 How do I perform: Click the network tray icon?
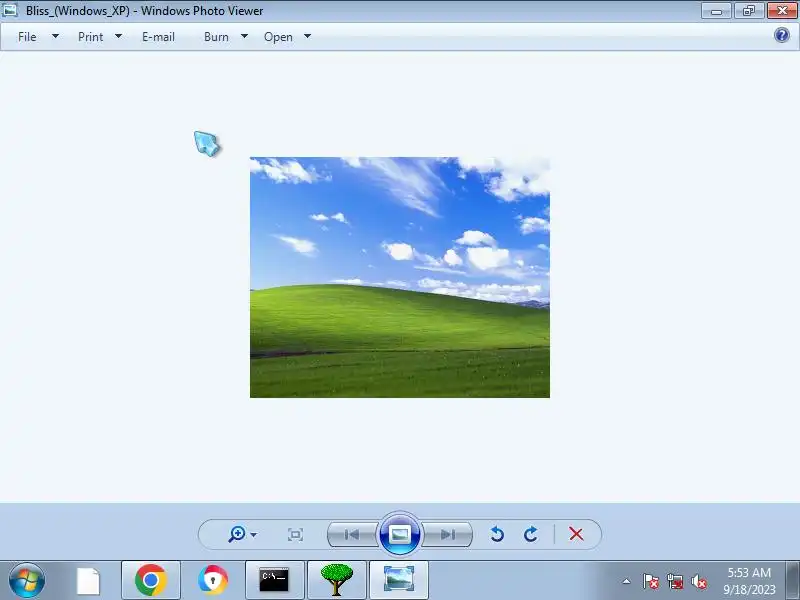(674, 581)
